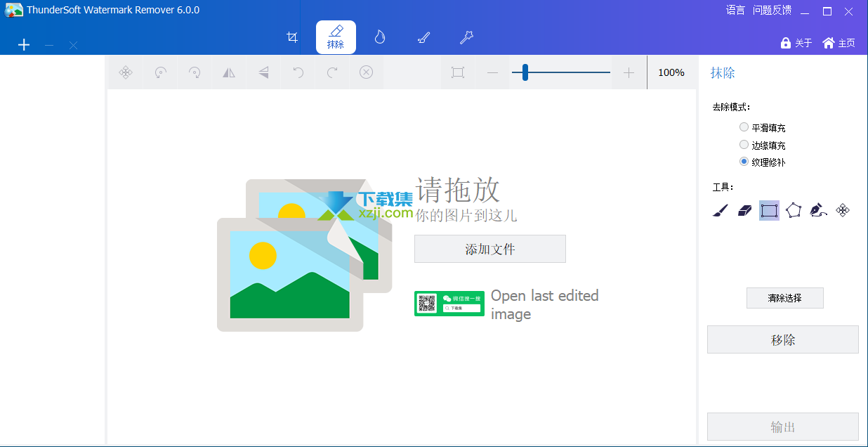Click the fit to window icon
Viewport: 868px width, 447px height.
click(458, 72)
